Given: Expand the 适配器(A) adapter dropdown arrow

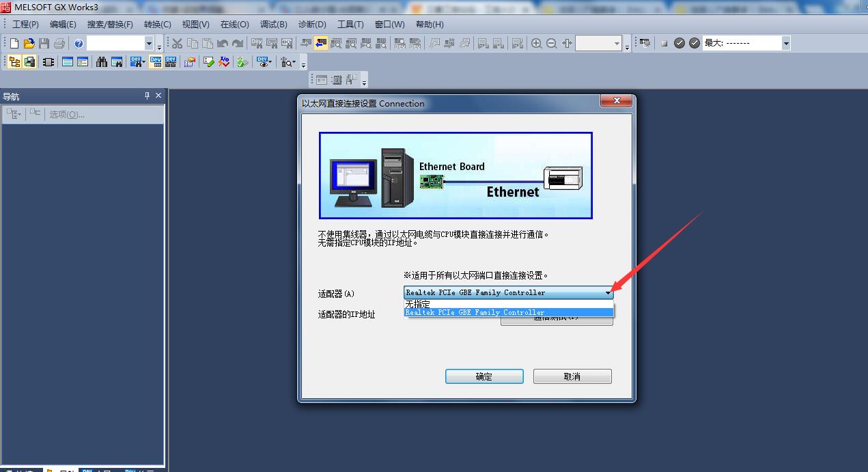Looking at the screenshot, I should (x=608, y=292).
